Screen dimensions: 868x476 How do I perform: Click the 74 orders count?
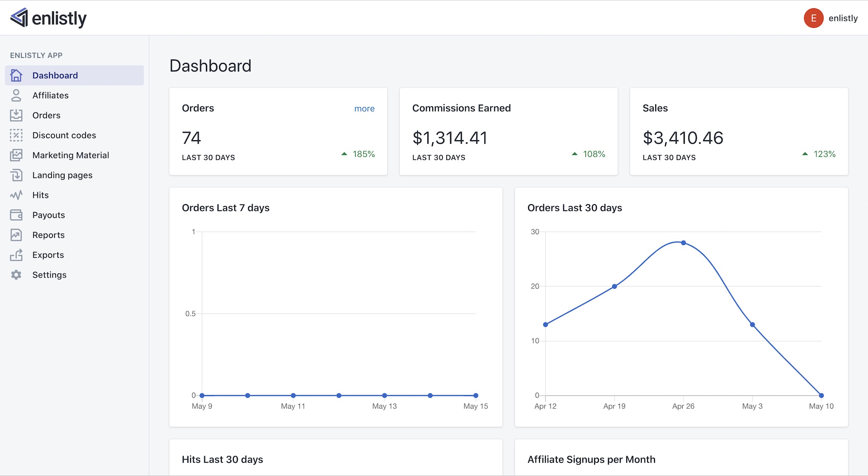(191, 138)
